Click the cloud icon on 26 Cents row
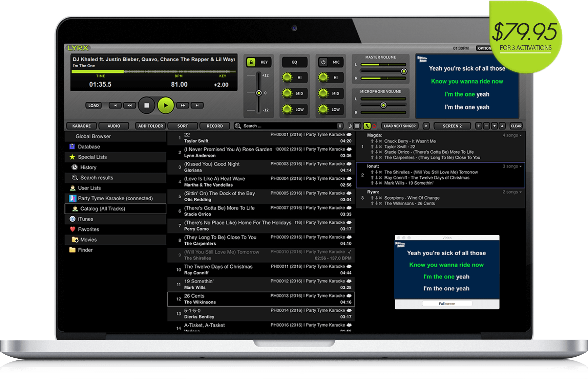588x379 pixels. pos(349,296)
